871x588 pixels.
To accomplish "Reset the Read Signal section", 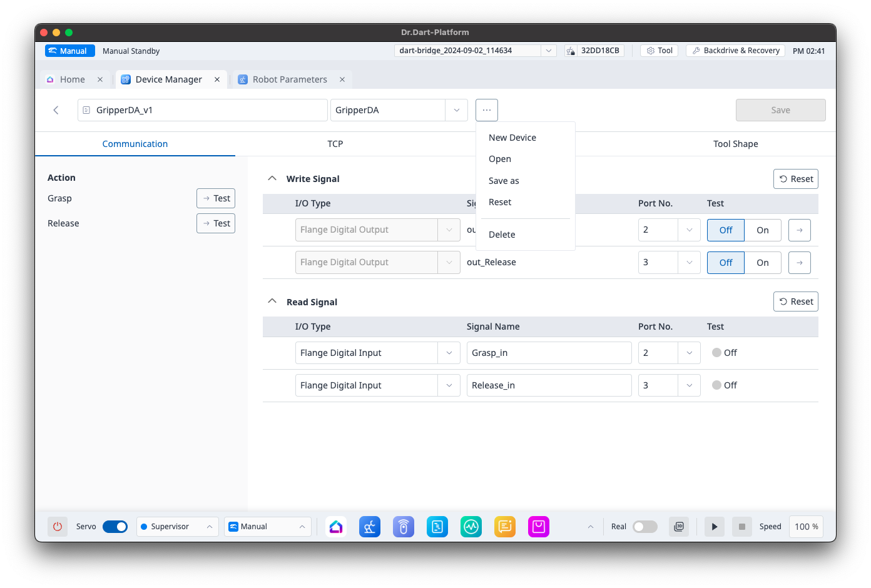I will coord(796,302).
